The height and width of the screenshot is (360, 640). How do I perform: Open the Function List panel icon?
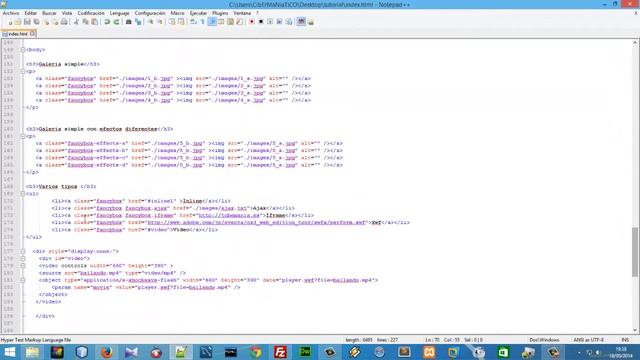pos(239,22)
